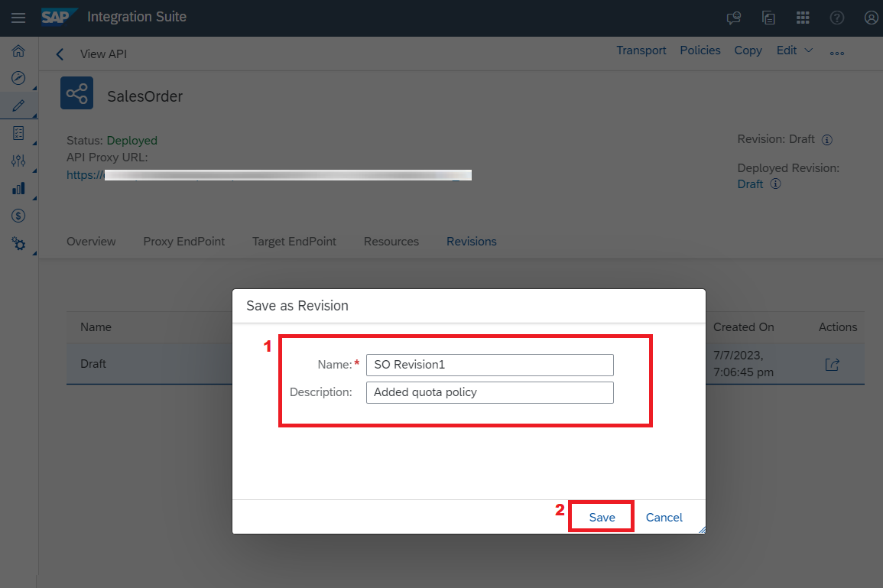This screenshot has height=588, width=883.
Task: Select the Draft row name cell
Action: (93, 364)
